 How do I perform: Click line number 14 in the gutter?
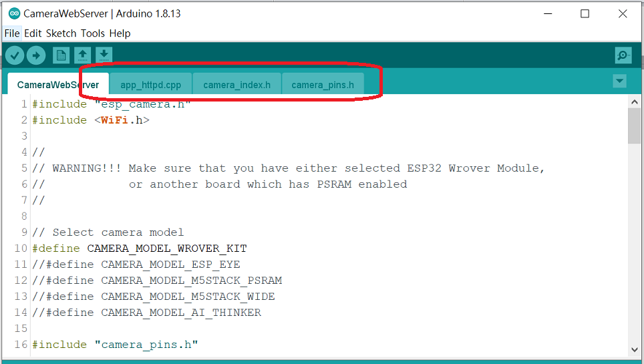pyautogui.click(x=21, y=312)
